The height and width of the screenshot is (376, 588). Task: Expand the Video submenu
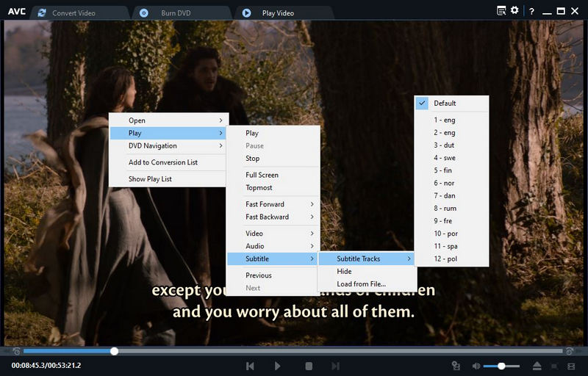point(273,233)
